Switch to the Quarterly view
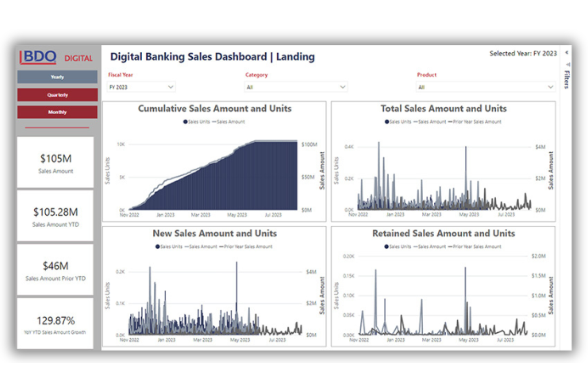This screenshot has height=392, width=588. tap(57, 95)
